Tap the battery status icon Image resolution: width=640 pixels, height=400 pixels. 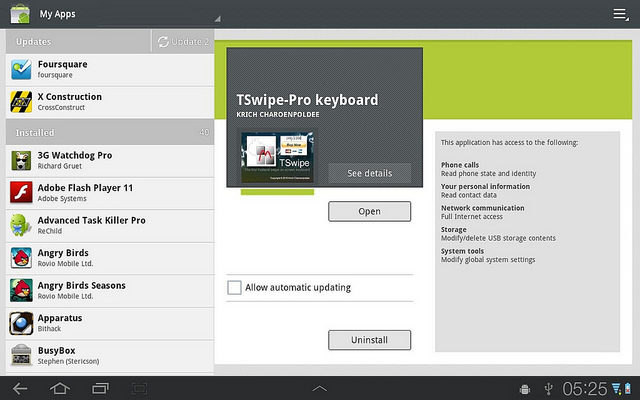coord(627,389)
